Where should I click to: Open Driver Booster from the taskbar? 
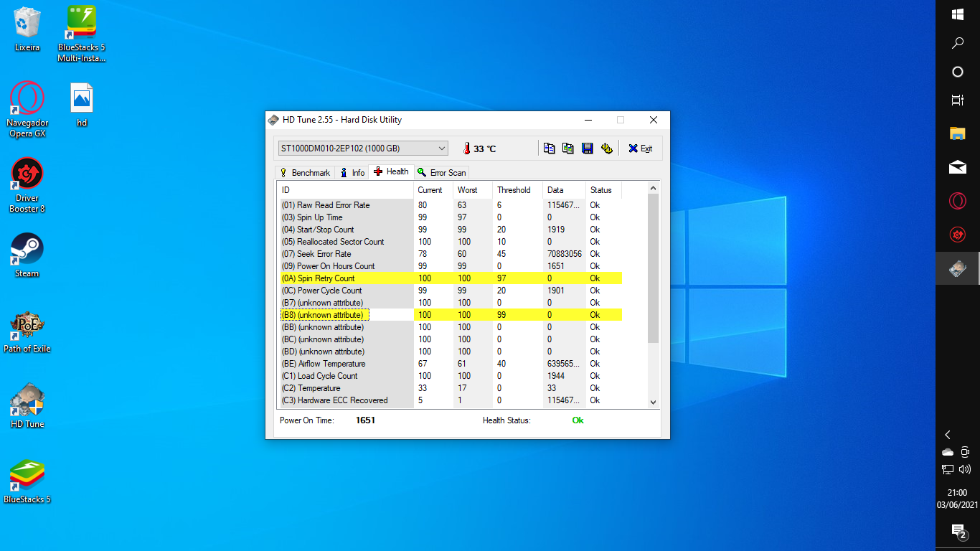pyautogui.click(x=958, y=235)
